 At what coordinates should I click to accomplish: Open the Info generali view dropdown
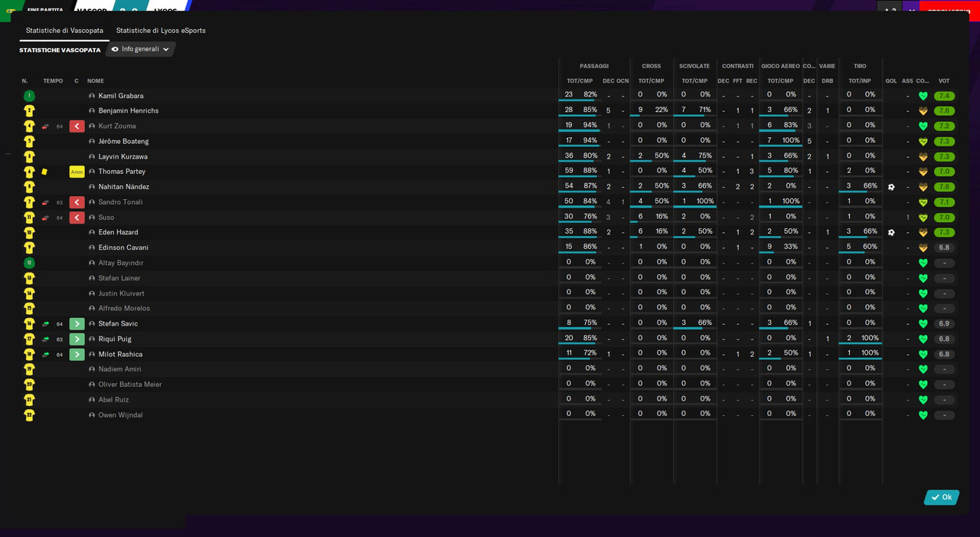point(140,49)
